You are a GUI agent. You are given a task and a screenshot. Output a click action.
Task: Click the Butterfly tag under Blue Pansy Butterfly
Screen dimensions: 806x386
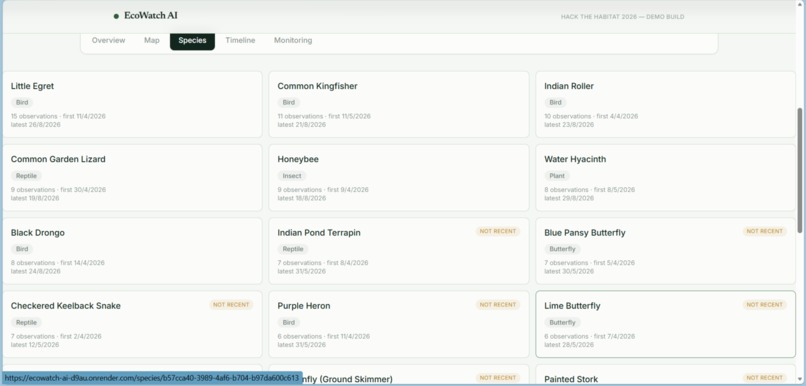tap(563, 249)
